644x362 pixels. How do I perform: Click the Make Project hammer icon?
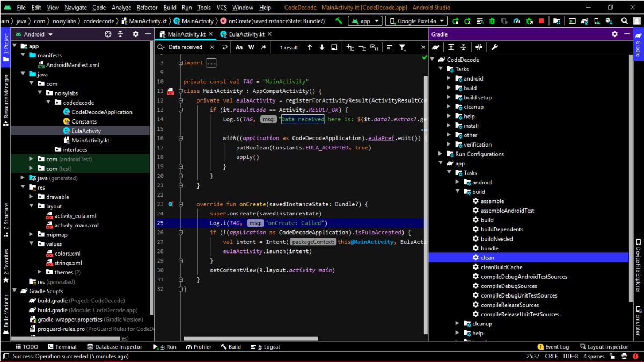(x=339, y=21)
